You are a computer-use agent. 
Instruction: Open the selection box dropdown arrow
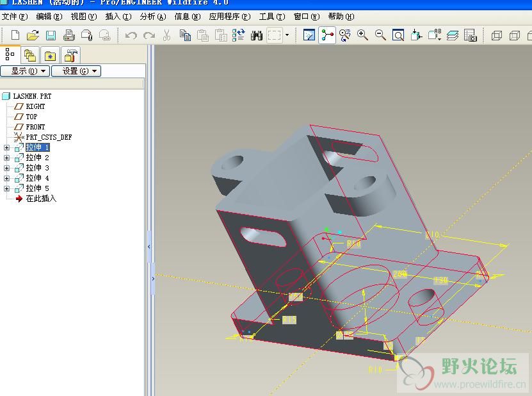click(x=287, y=35)
